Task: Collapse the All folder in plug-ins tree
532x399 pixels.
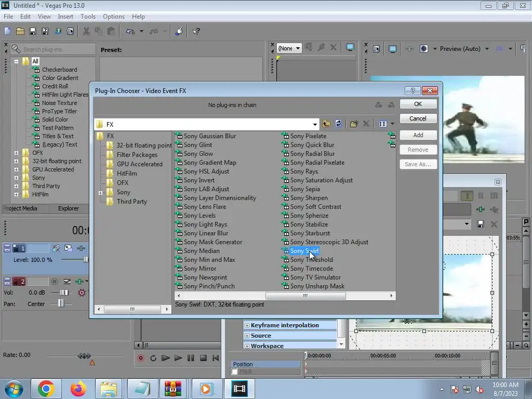Action: click(16, 61)
